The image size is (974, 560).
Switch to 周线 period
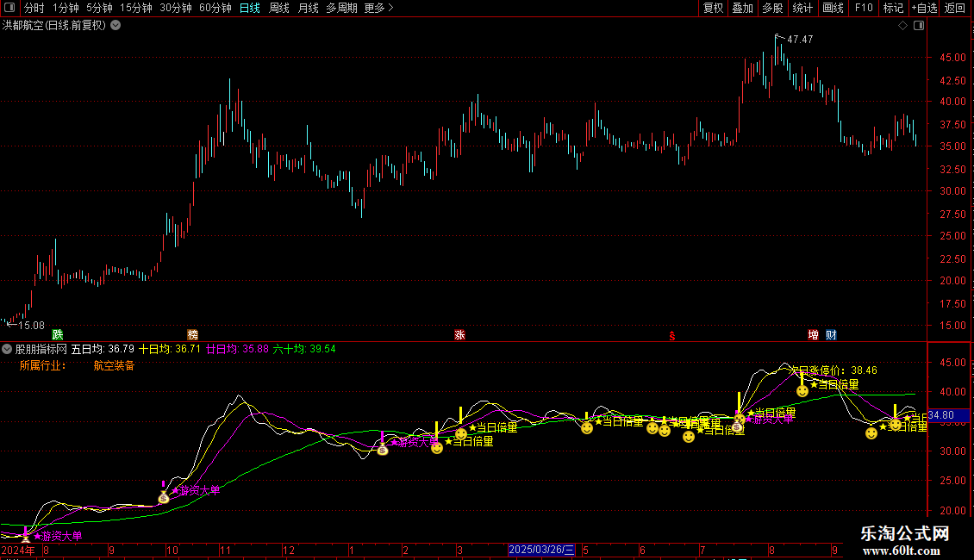tap(279, 8)
